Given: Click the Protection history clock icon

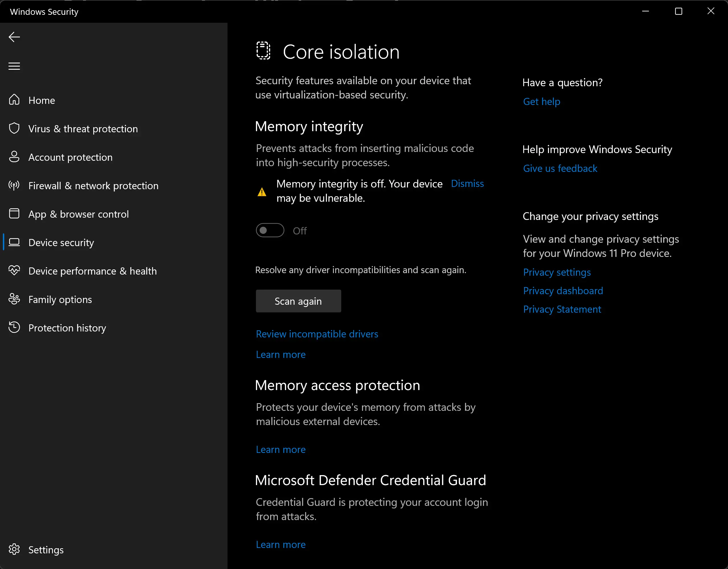Looking at the screenshot, I should (14, 327).
